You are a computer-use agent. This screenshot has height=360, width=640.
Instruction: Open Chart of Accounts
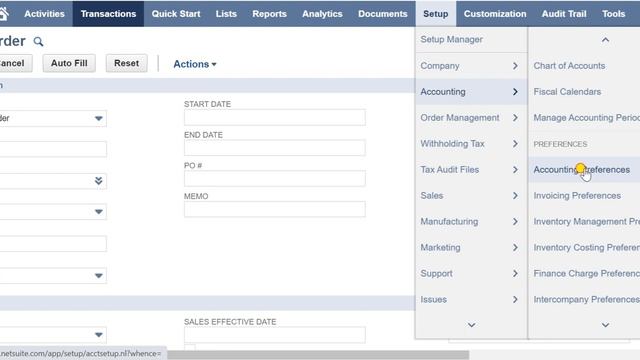pos(569,66)
